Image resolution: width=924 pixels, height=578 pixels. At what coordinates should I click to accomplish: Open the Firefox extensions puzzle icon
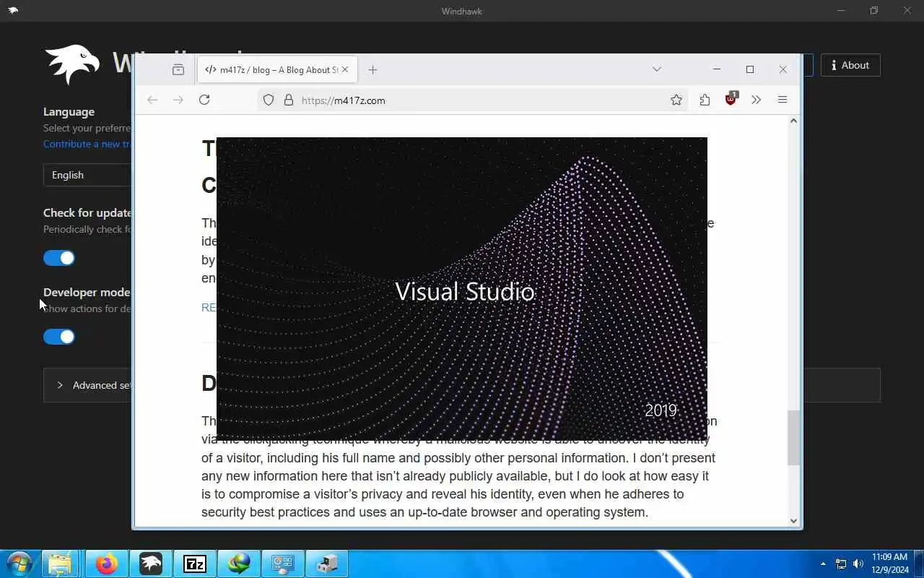(x=705, y=100)
